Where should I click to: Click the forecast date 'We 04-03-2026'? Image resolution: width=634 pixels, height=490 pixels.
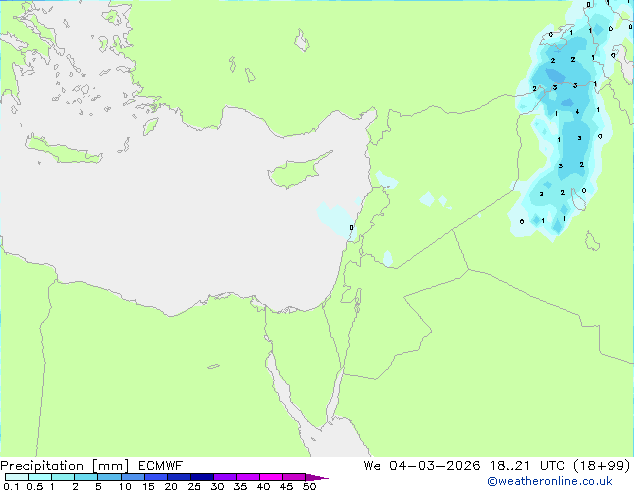[x=422, y=466]
